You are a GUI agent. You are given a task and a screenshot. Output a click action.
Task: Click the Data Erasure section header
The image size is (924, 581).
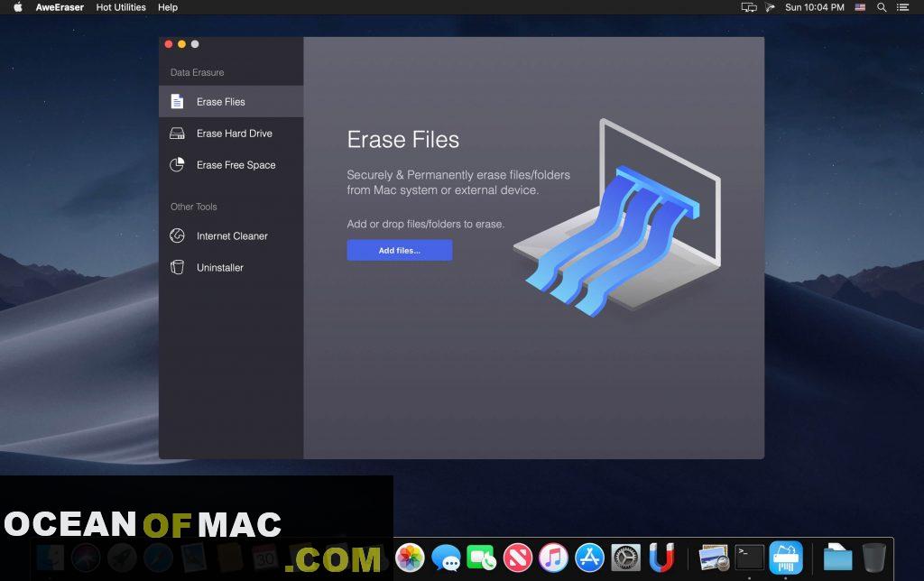197,72
